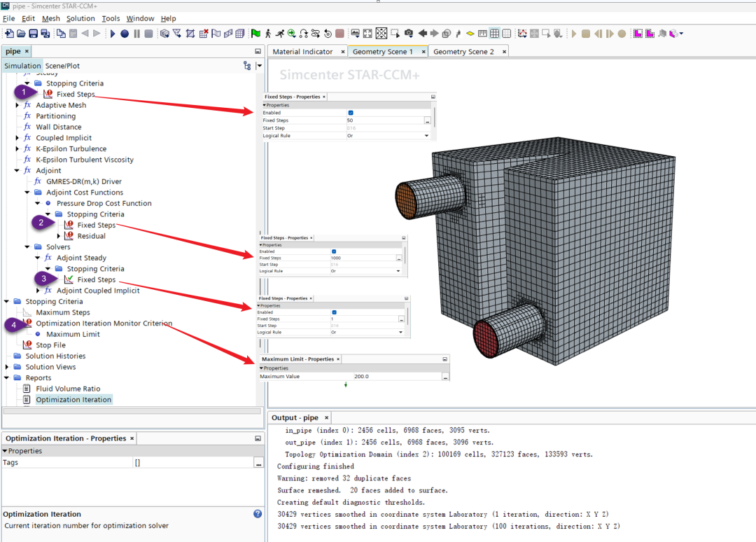Screen dimensions: 756x542
Task: Open Logical Rule dropdown in top Fixed Steps panel
Action: click(426, 136)
